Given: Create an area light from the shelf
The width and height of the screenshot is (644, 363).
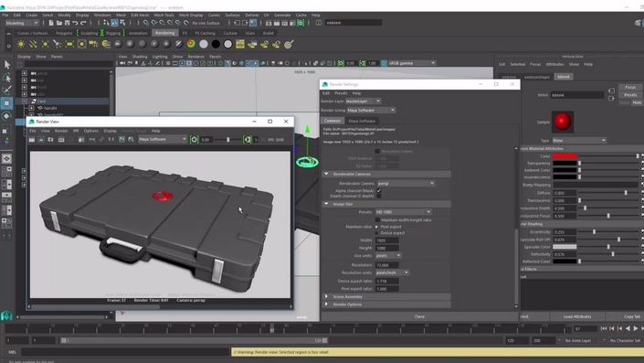Looking at the screenshot, I should 69,44.
